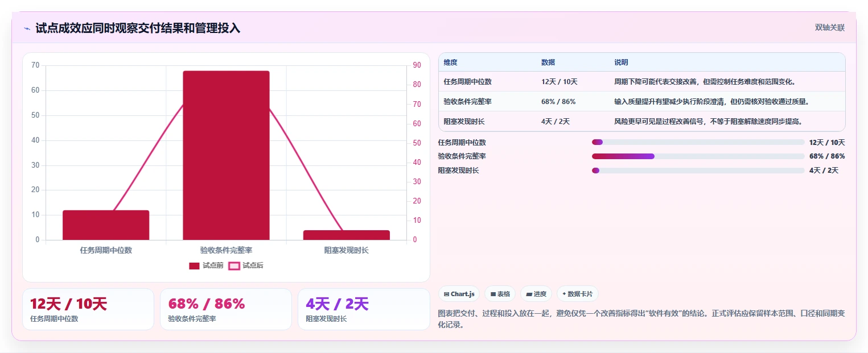Click the 任务周期中位数 x-axis label
Screen dimensions: 868x353
click(x=106, y=250)
